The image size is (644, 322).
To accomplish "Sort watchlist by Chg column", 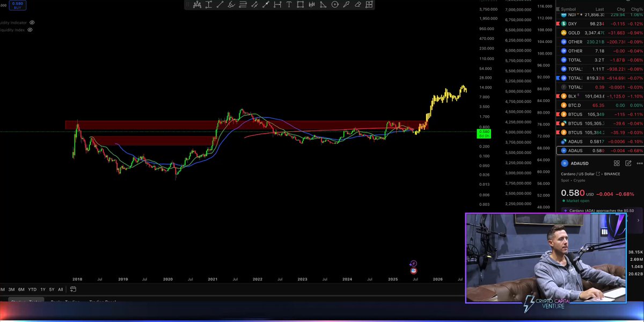I will (620, 9).
